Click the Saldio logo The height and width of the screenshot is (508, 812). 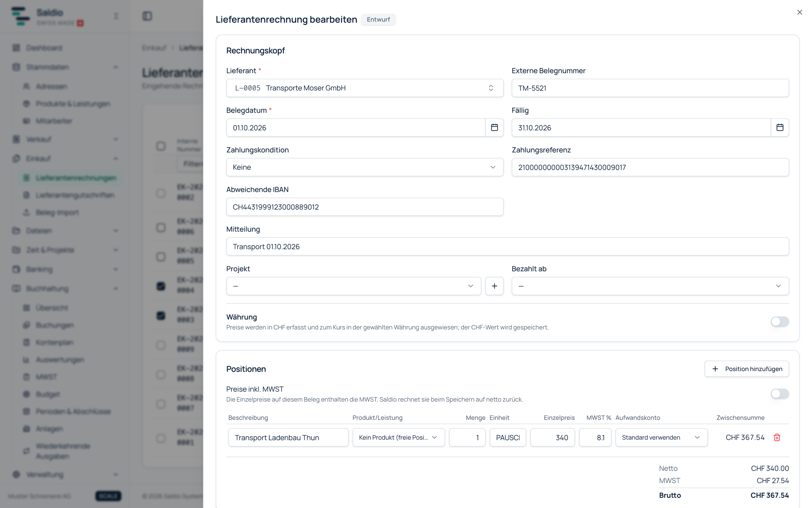(x=20, y=16)
